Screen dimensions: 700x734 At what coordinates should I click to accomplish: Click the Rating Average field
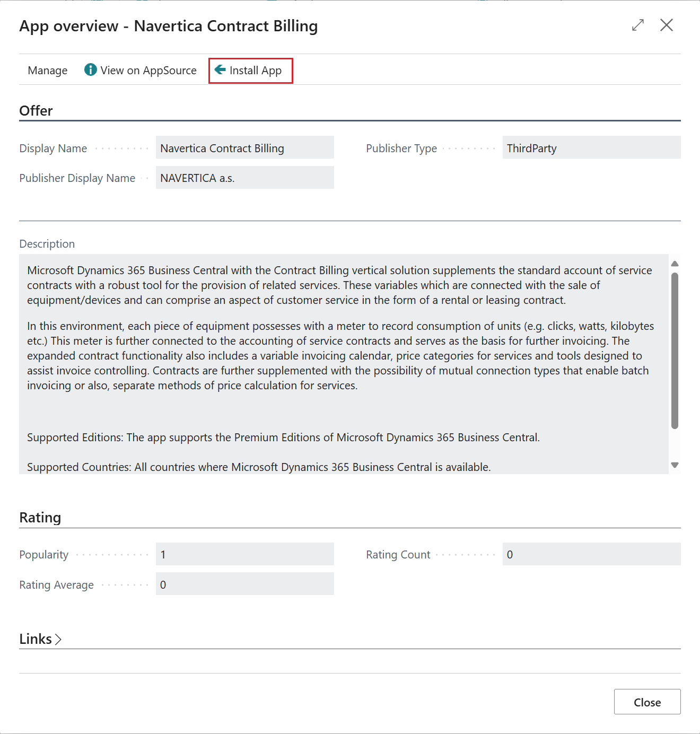pos(244,584)
